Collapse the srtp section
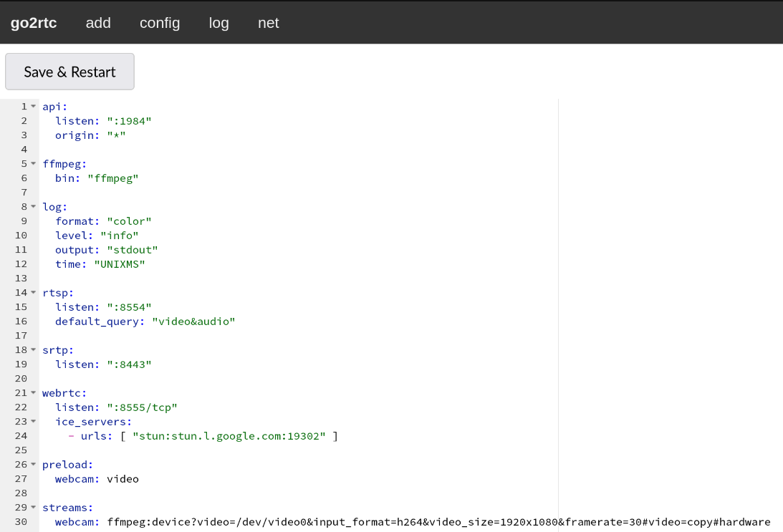Viewport: 783px width, 532px height. pos(32,349)
